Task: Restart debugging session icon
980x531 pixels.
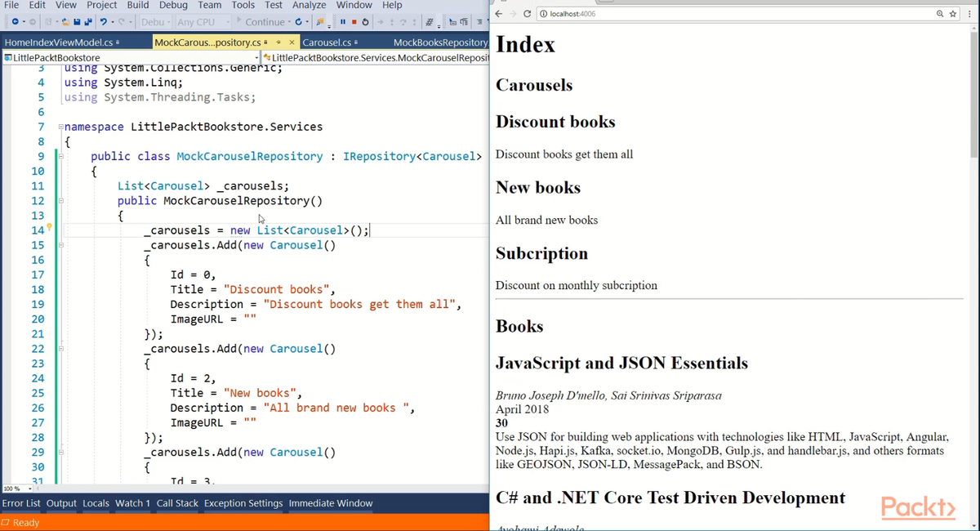Action: click(x=365, y=22)
